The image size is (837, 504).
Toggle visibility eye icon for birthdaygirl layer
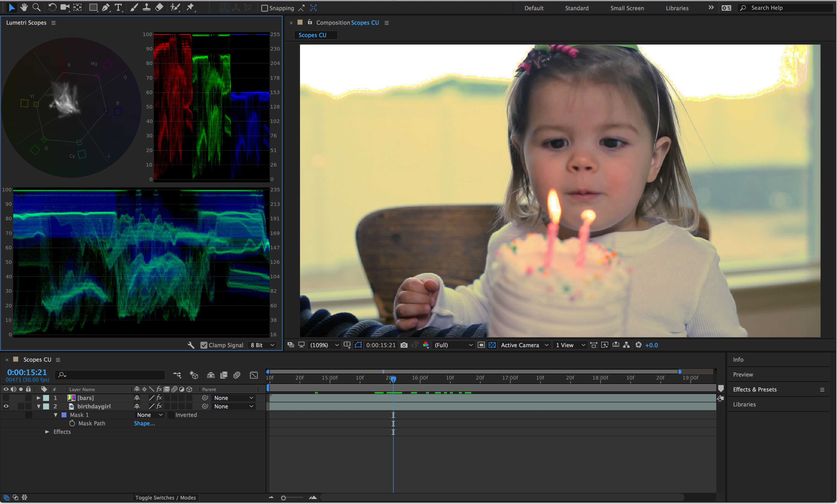pos(5,406)
